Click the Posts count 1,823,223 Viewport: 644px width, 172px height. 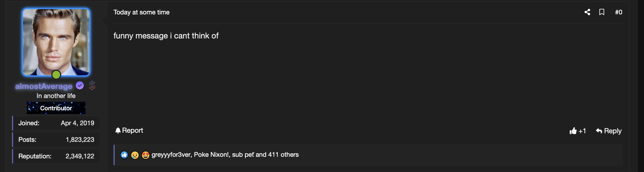click(80, 140)
